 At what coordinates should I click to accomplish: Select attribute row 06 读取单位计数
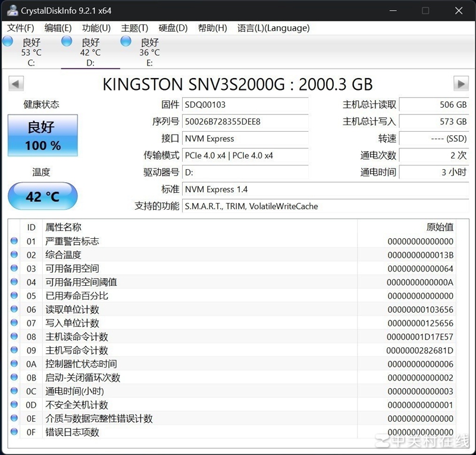pyautogui.click(x=232, y=310)
